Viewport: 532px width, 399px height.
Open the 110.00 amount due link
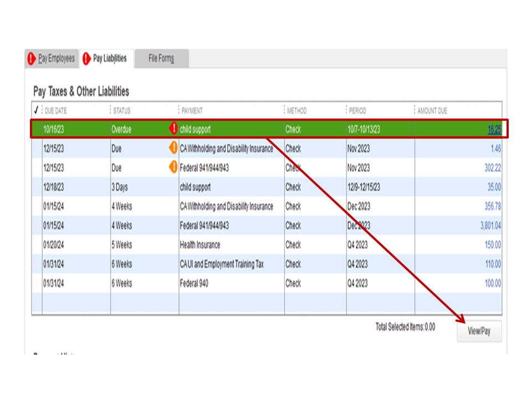[493, 264]
